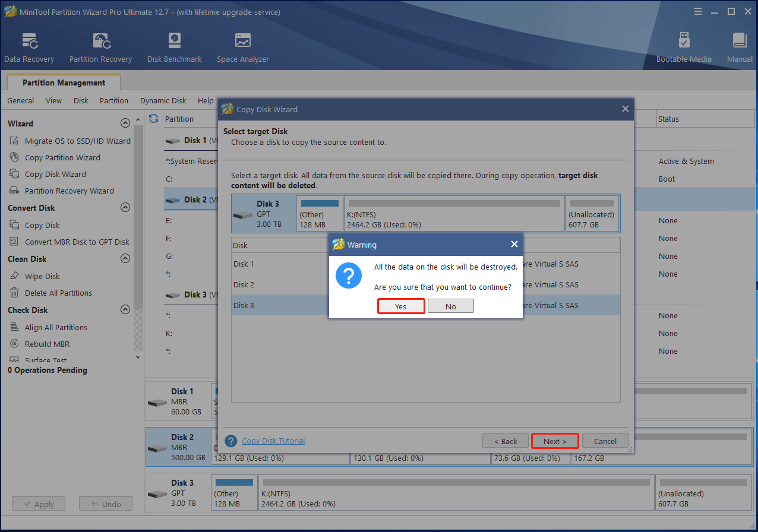Collapse the Clean Disk section
758x532 pixels.
point(125,259)
